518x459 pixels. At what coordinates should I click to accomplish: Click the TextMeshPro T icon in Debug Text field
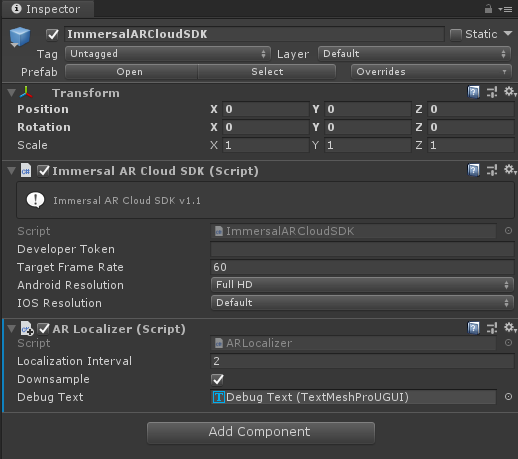219,397
